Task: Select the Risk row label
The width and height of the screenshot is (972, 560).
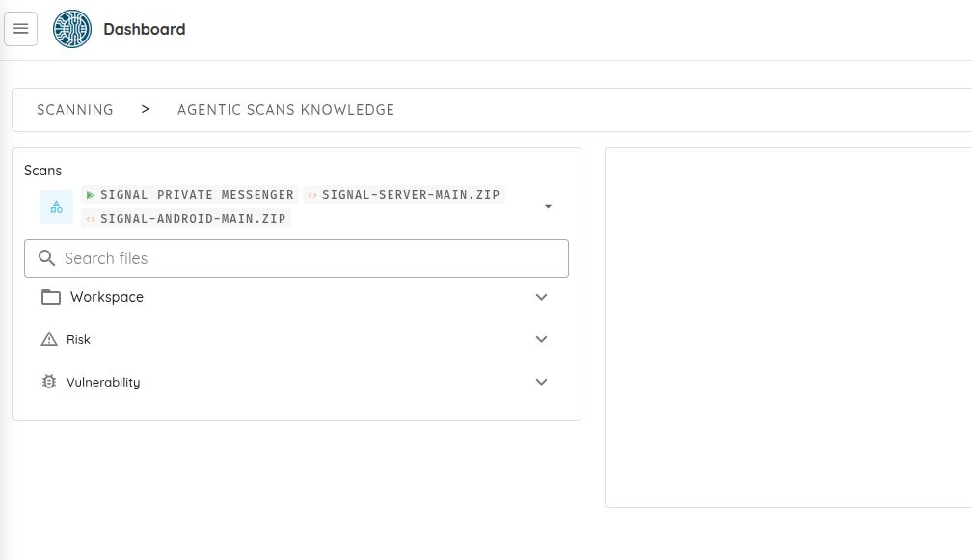Action: coord(78,339)
